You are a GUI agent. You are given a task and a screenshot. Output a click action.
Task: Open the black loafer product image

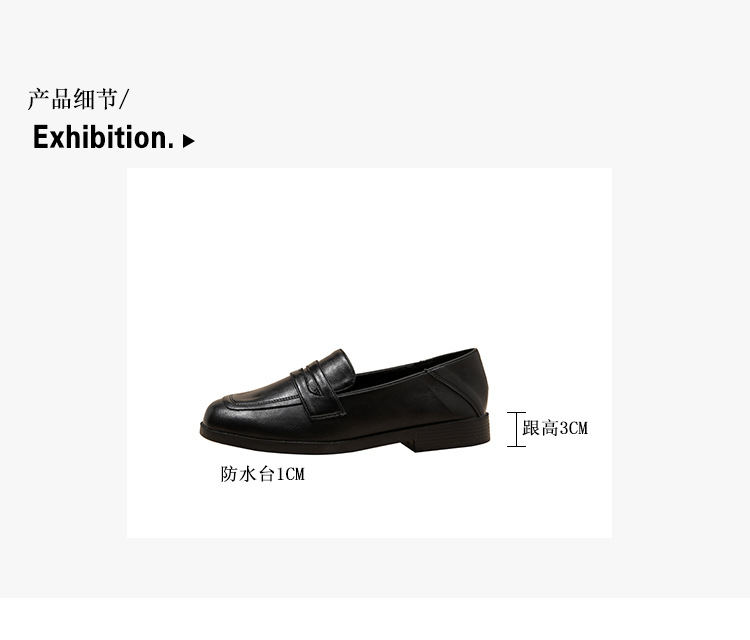point(345,401)
